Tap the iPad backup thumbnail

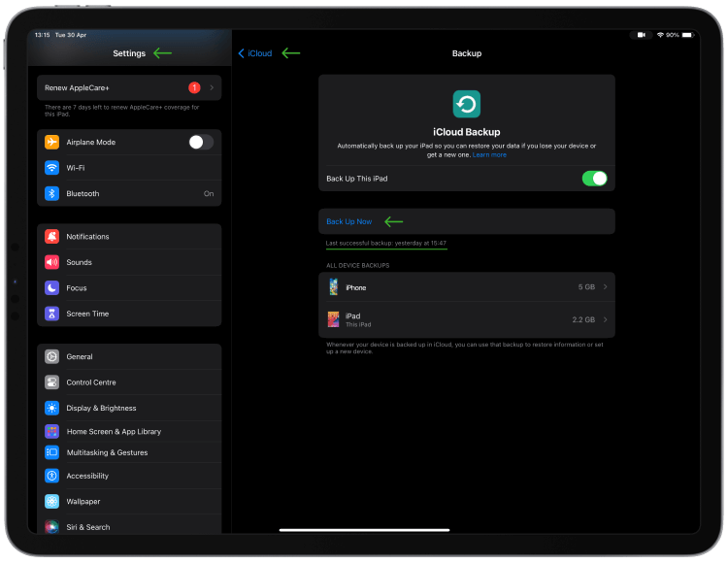333,319
